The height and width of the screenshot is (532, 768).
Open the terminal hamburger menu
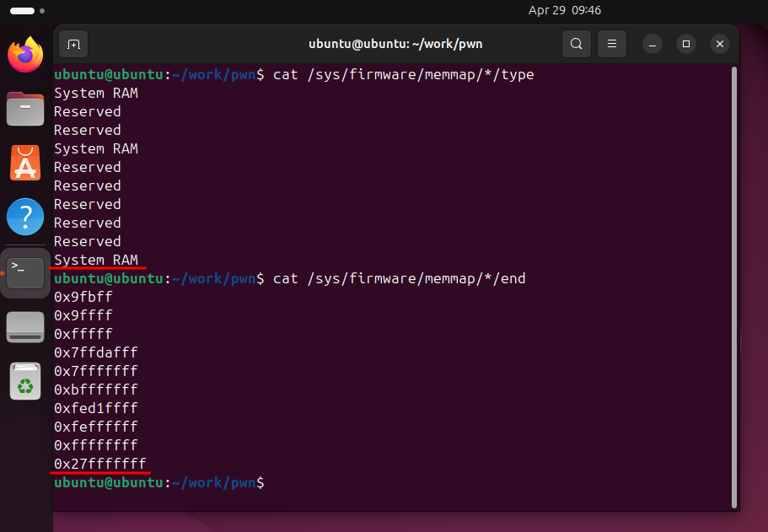[x=612, y=44]
